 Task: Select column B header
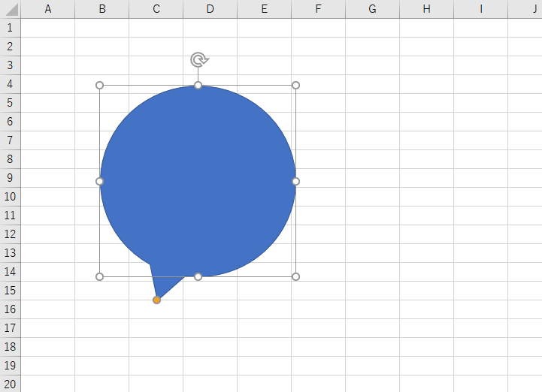(x=102, y=9)
